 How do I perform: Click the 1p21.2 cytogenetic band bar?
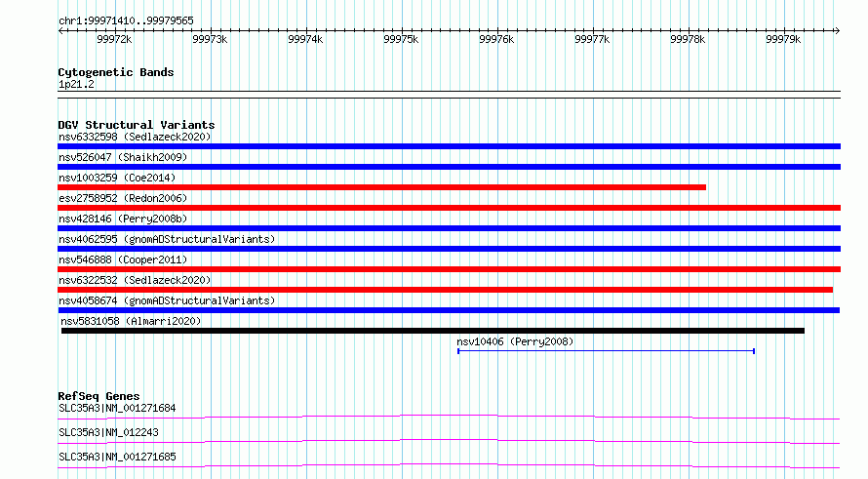pos(449,95)
